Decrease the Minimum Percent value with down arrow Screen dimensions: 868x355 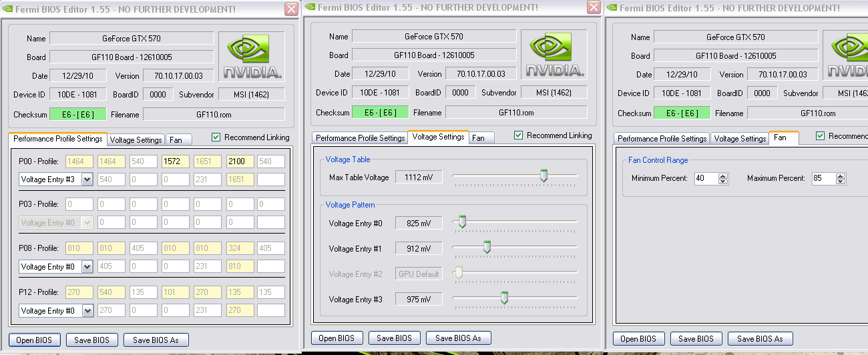click(722, 182)
